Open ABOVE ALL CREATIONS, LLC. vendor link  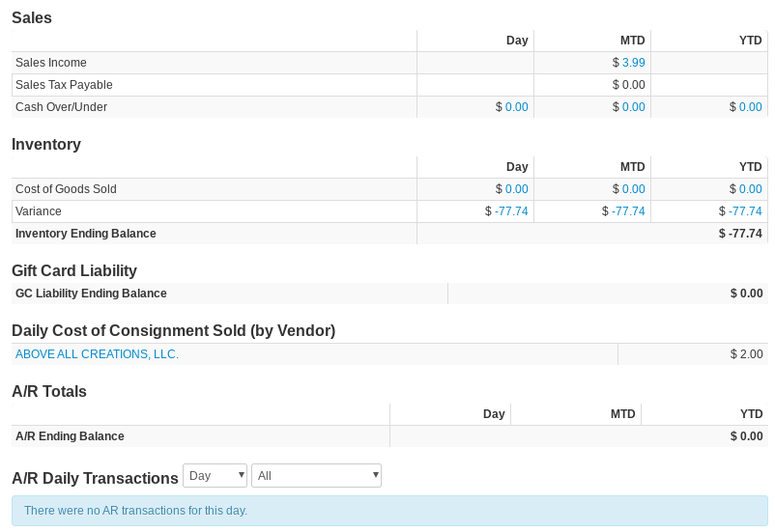(x=97, y=354)
